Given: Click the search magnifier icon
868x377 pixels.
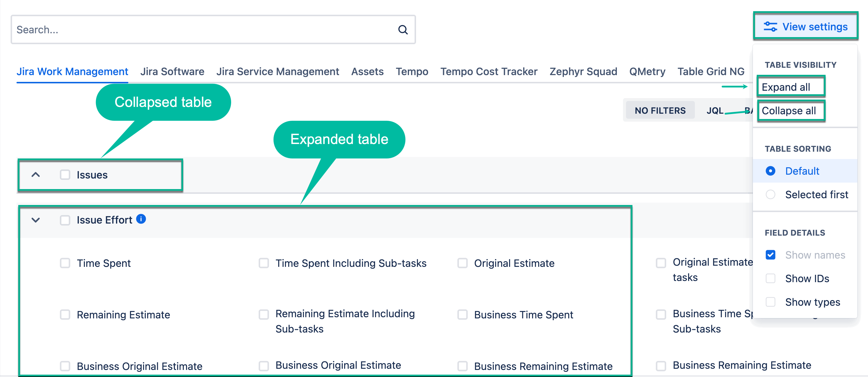Looking at the screenshot, I should click(x=403, y=30).
